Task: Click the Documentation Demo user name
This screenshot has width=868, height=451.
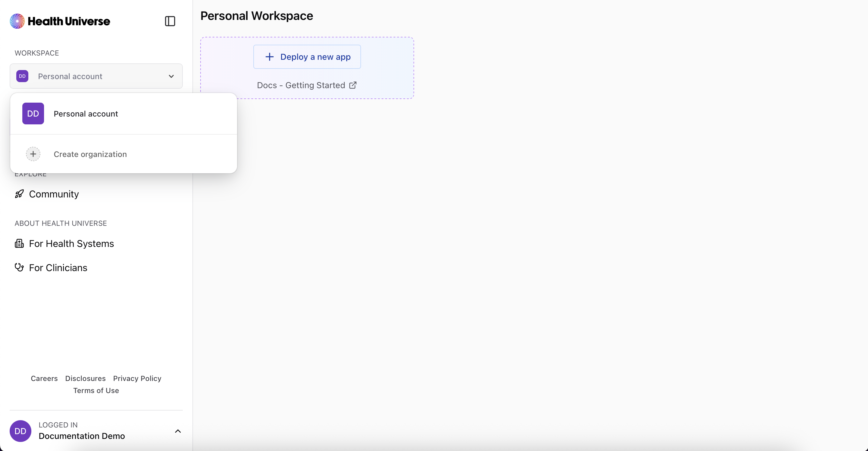Action: pyautogui.click(x=82, y=436)
